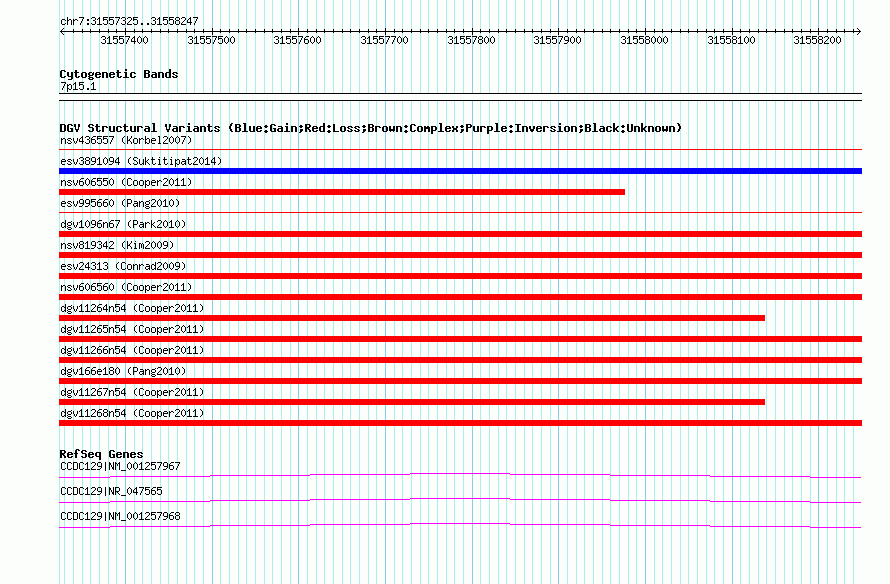Click the red loss bar of nsv606550
This screenshot has width=890, height=584.
click(342, 192)
